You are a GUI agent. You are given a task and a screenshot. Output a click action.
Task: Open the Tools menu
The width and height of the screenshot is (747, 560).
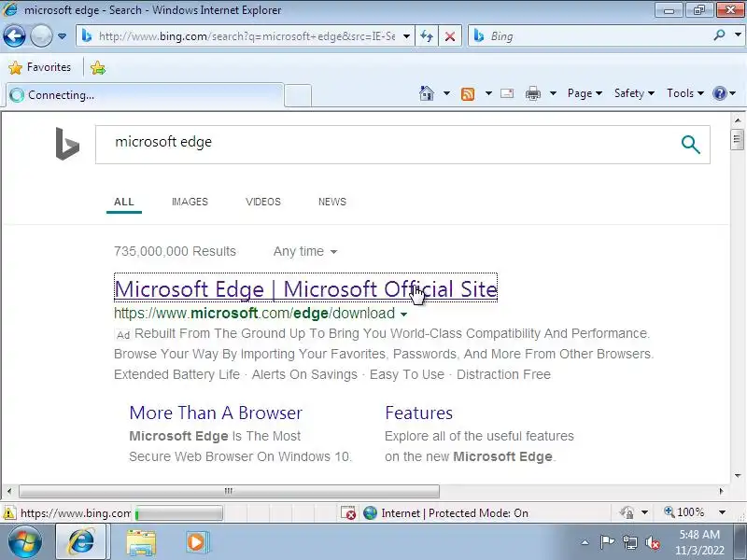coord(685,93)
